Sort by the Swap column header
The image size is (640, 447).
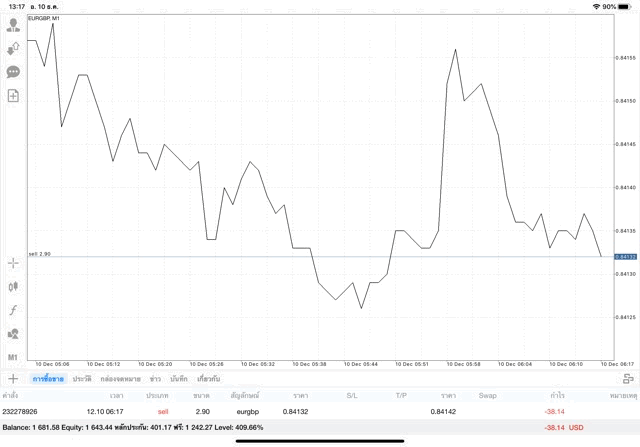pyautogui.click(x=487, y=395)
